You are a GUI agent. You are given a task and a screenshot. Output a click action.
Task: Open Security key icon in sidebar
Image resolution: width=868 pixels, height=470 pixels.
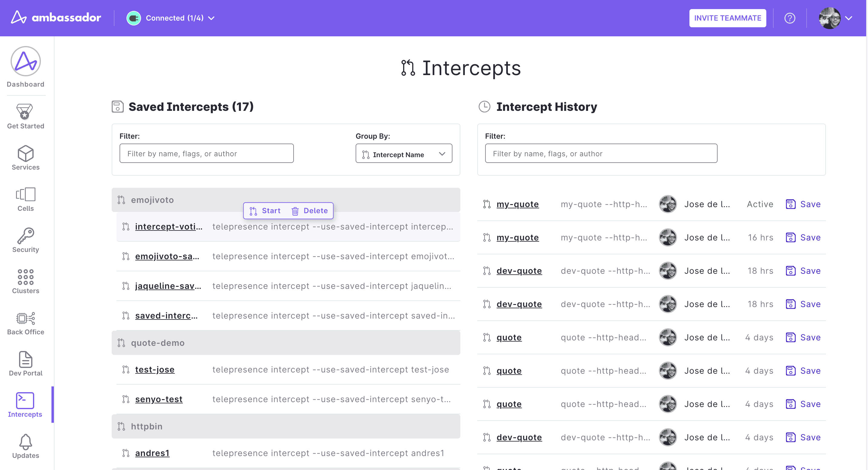26,235
